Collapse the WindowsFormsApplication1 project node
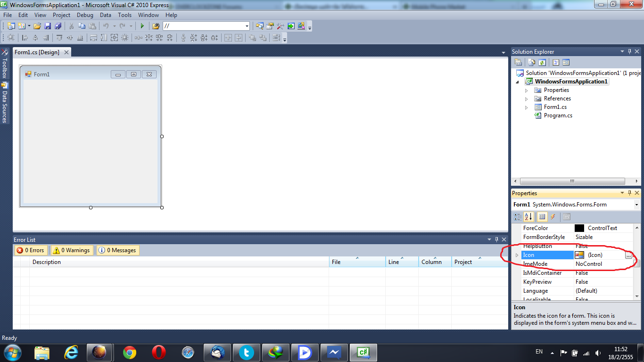 518,82
